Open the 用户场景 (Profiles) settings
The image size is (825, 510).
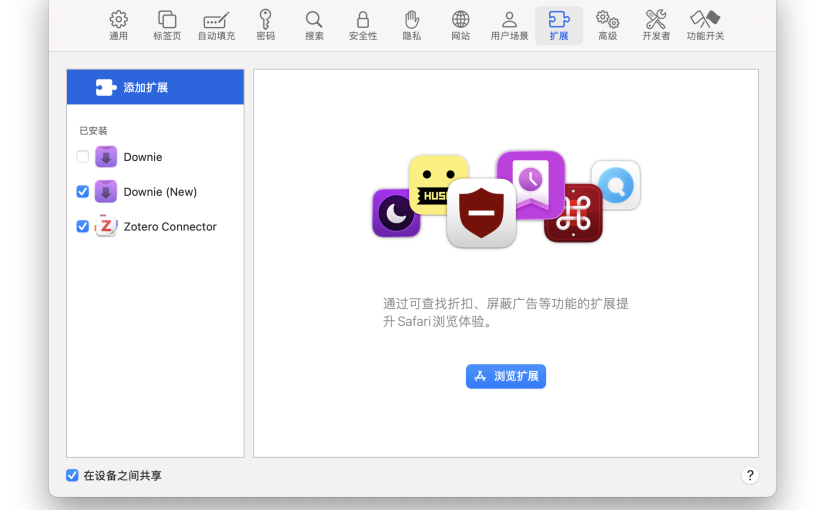(x=509, y=25)
